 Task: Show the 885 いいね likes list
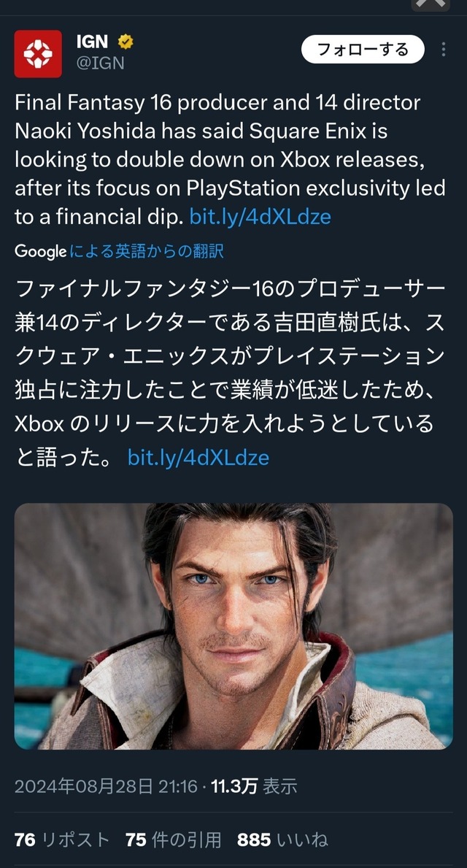(282, 840)
